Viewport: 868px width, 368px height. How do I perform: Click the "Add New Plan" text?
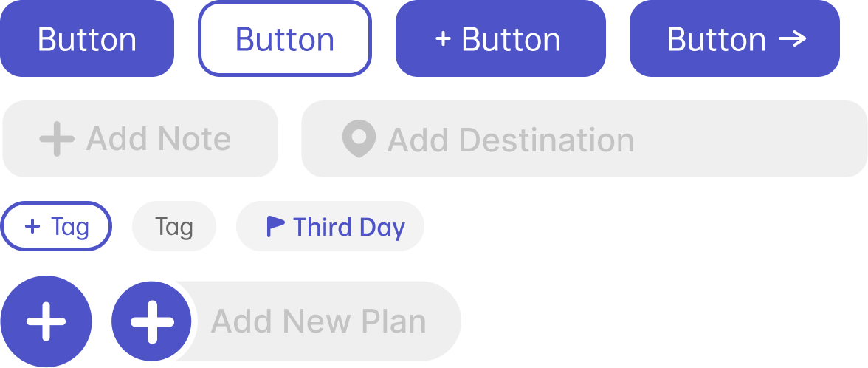(318, 321)
